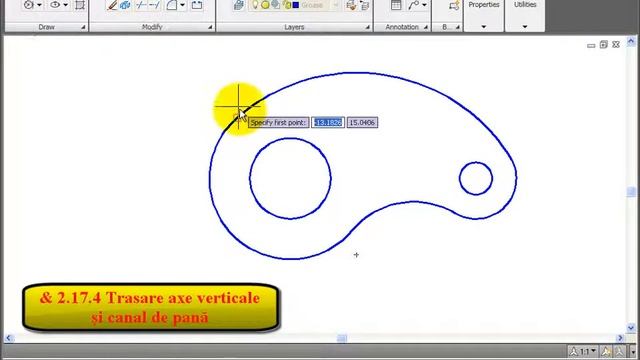Toggle the layer viewport freeze icon
The width and height of the screenshot is (640, 360).
point(276,5)
